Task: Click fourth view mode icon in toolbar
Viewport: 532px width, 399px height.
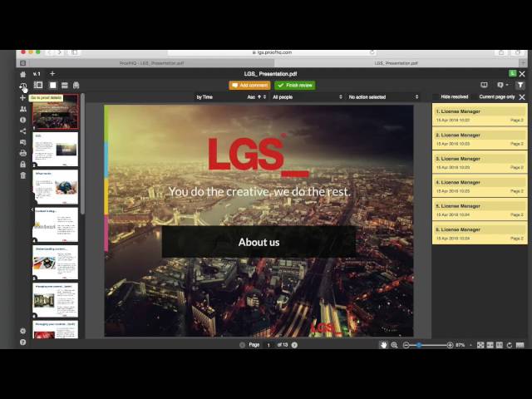Action: point(76,85)
